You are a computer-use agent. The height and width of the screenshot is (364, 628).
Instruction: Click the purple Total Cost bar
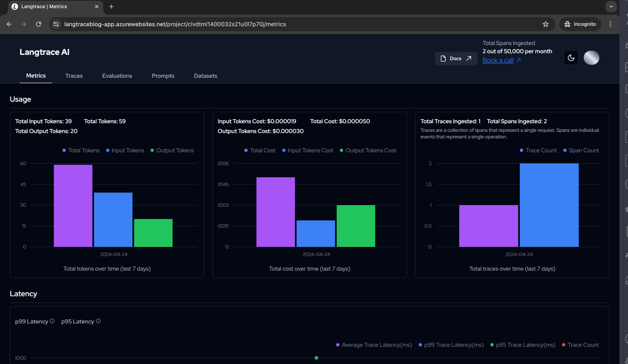(276, 212)
